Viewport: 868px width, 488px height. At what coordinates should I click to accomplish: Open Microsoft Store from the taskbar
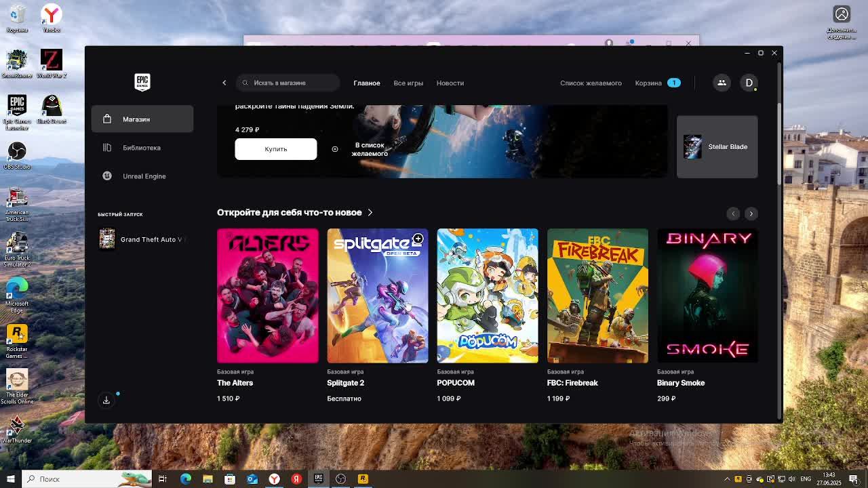coord(230,479)
